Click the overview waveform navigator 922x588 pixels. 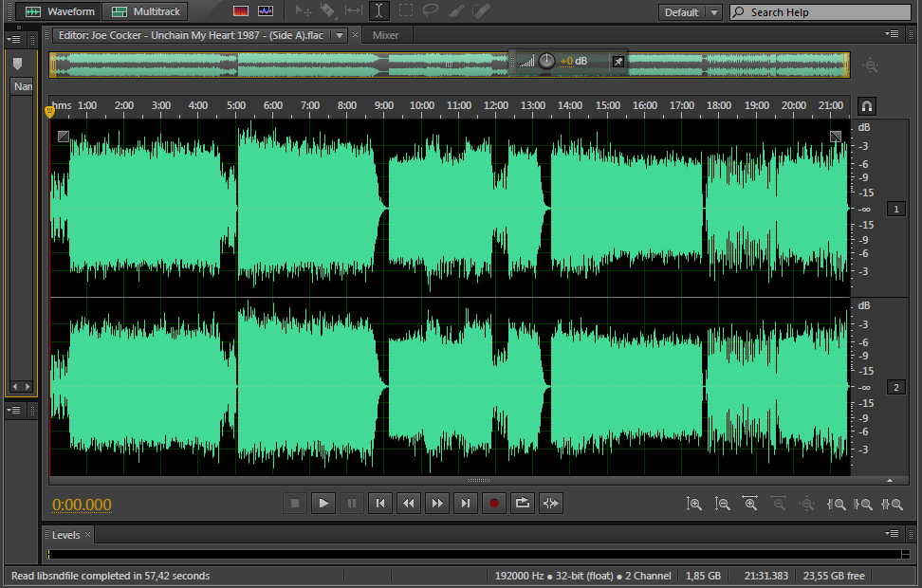(450, 64)
